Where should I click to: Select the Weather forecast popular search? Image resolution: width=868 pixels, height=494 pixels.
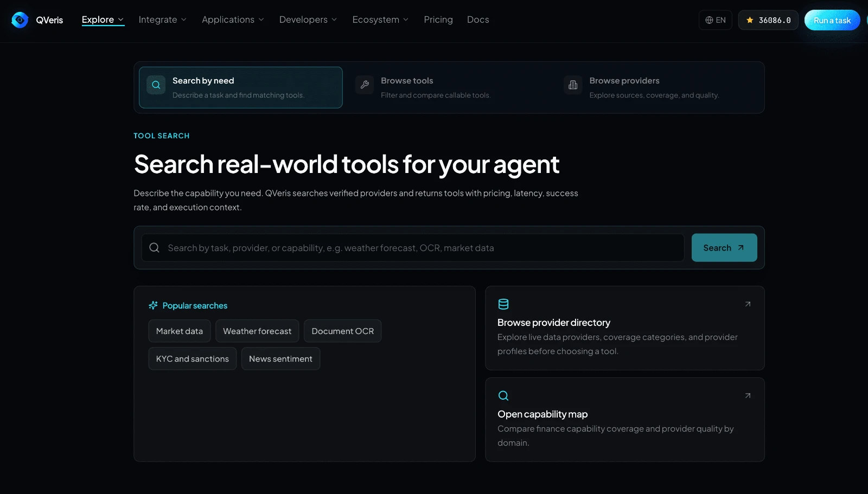(x=257, y=331)
